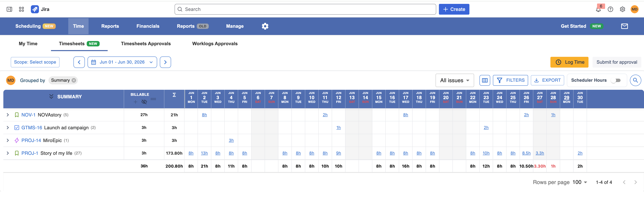Toggle the Scheduler Hours switch

click(616, 80)
